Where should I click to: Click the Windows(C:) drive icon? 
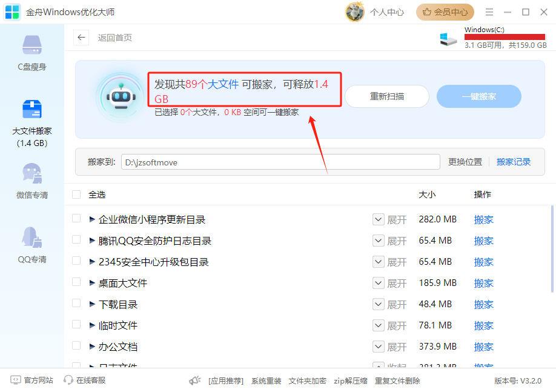point(448,39)
